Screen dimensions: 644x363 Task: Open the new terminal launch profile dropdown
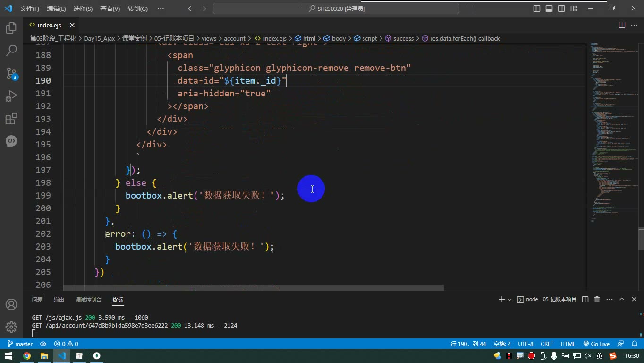tap(509, 300)
